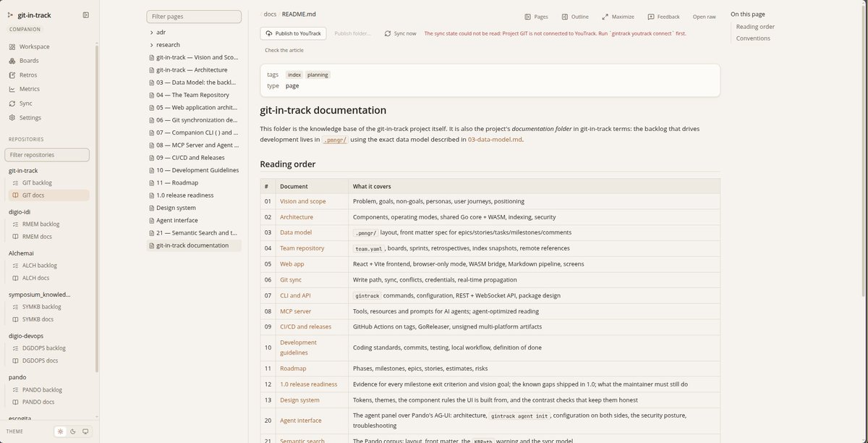This screenshot has height=443, width=868.
Task: Click the Filter pages input field
Action: pyautogui.click(x=194, y=17)
